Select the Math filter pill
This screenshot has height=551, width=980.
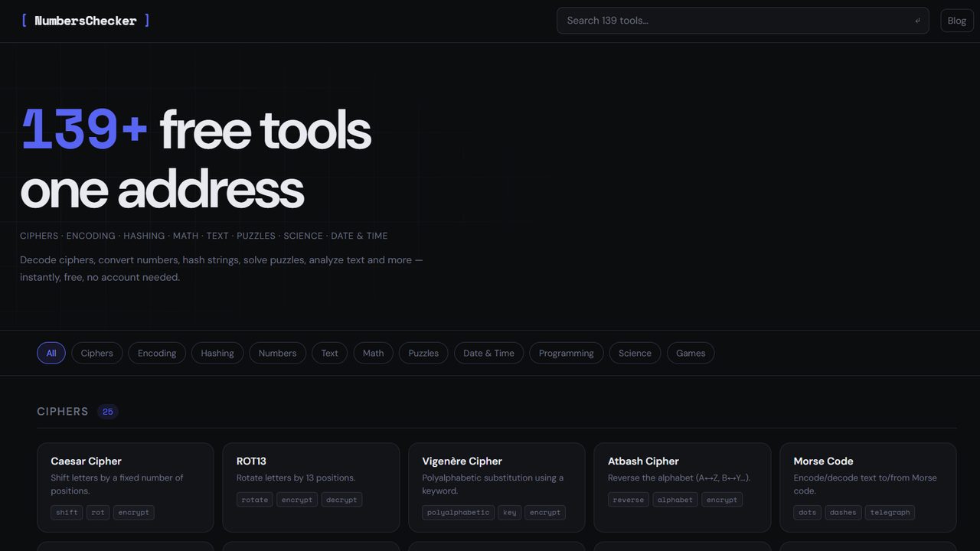[x=374, y=353]
